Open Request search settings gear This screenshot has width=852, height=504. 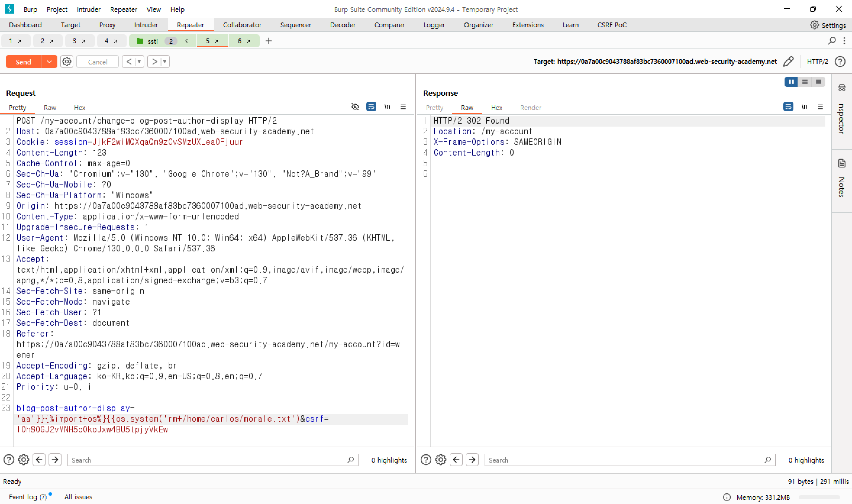[x=23, y=460]
